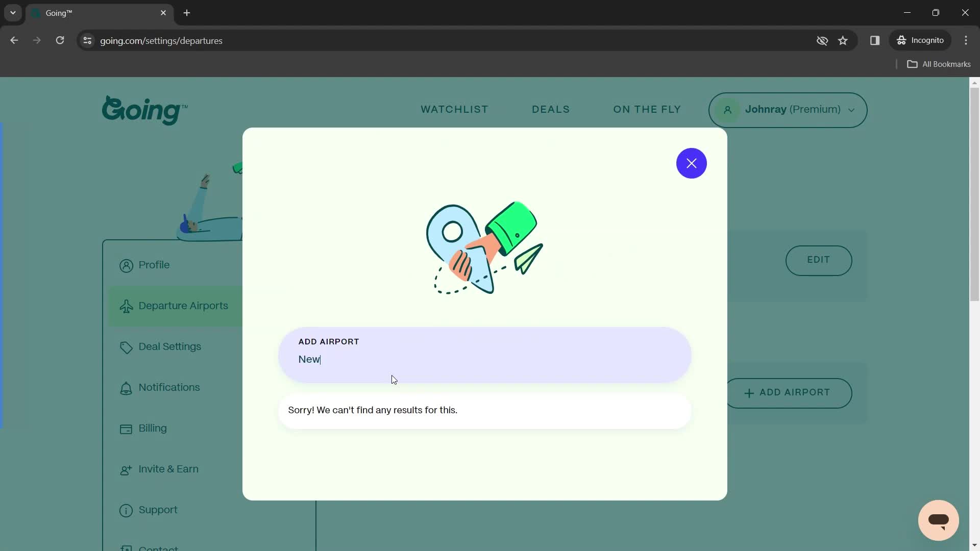Click the Profile sidebar icon
This screenshot has width=980, height=551.
126,264
